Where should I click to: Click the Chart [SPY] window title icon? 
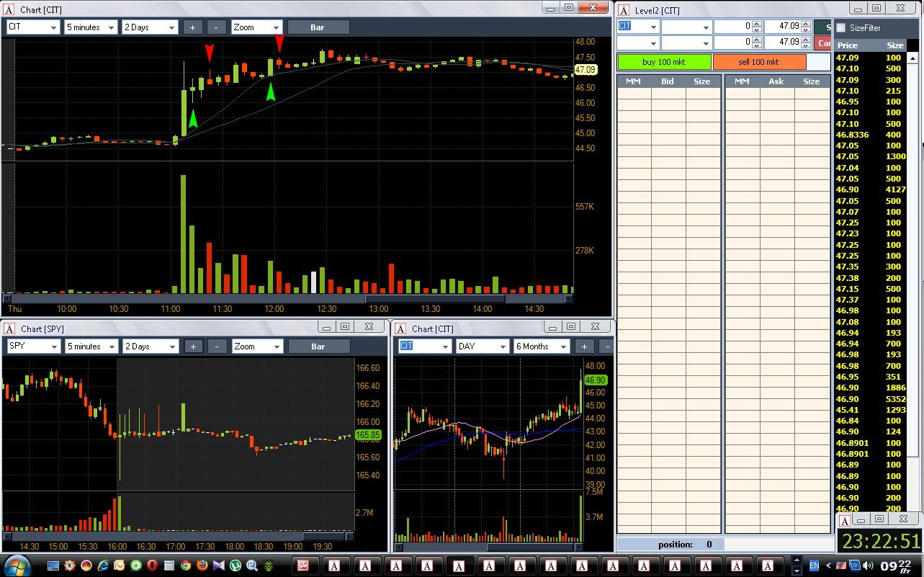[9, 328]
